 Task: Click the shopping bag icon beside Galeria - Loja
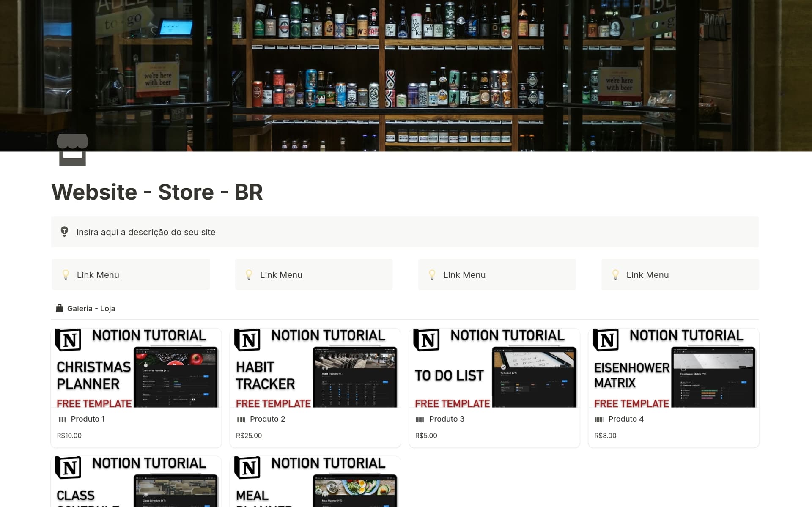coord(60,308)
